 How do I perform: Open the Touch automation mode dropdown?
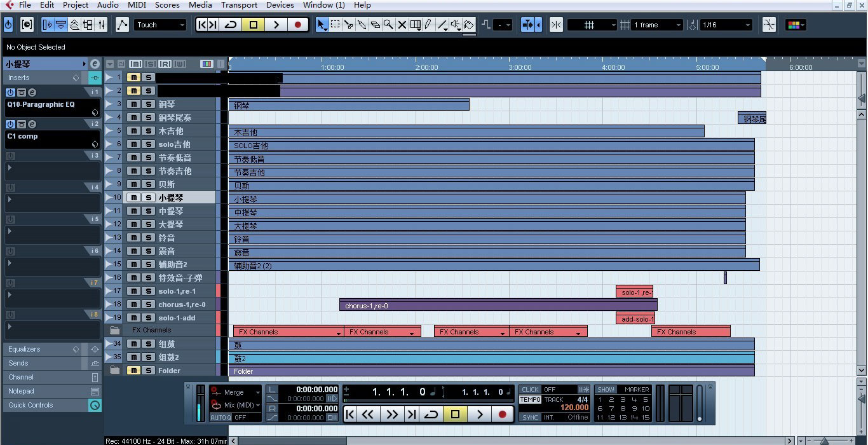pos(161,25)
